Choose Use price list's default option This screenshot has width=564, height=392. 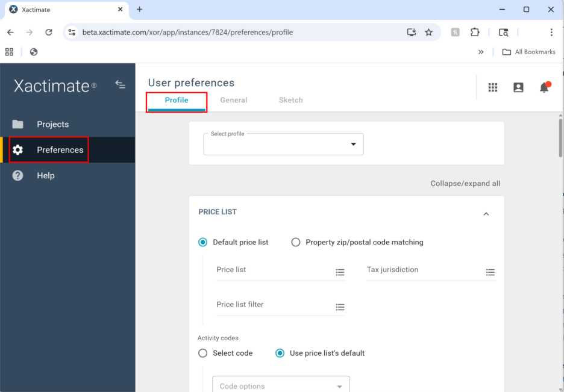280,353
